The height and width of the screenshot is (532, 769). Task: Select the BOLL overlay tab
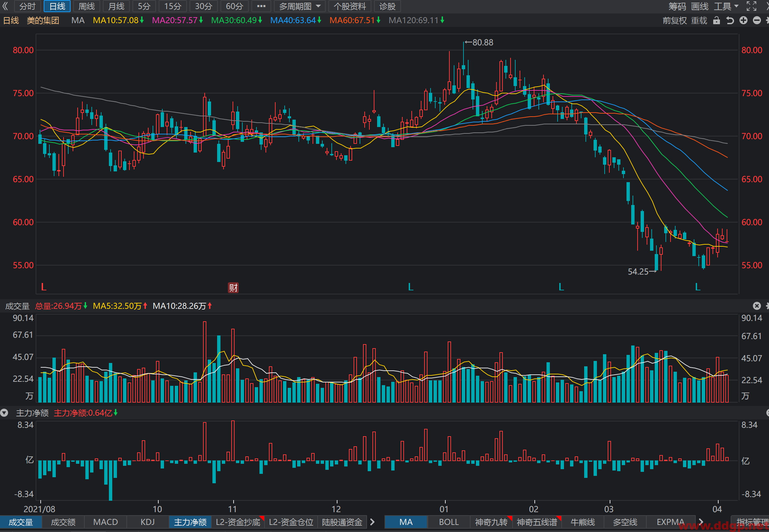449,522
